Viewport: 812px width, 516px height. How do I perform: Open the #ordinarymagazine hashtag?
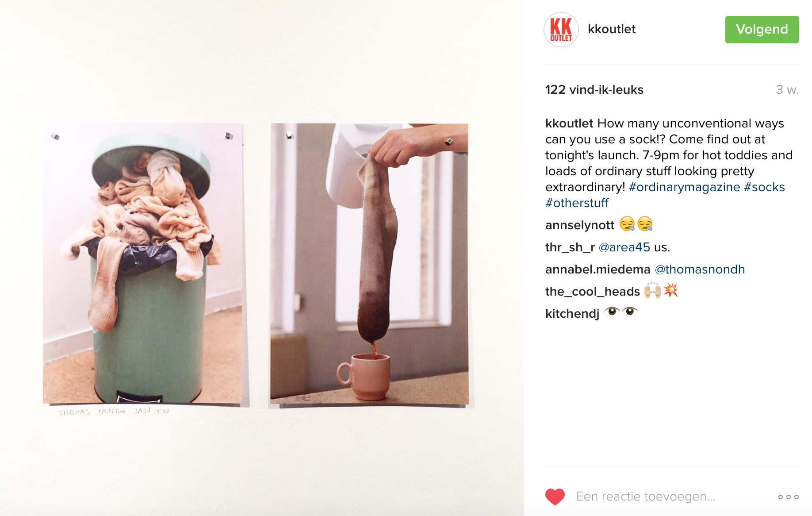[684, 187]
